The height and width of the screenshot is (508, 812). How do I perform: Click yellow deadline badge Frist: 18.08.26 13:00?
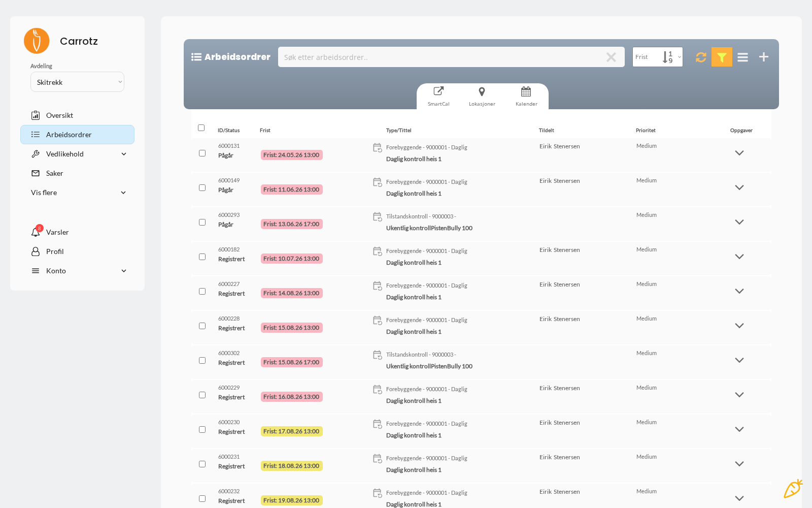pyautogui.click(x=291, y=466)
